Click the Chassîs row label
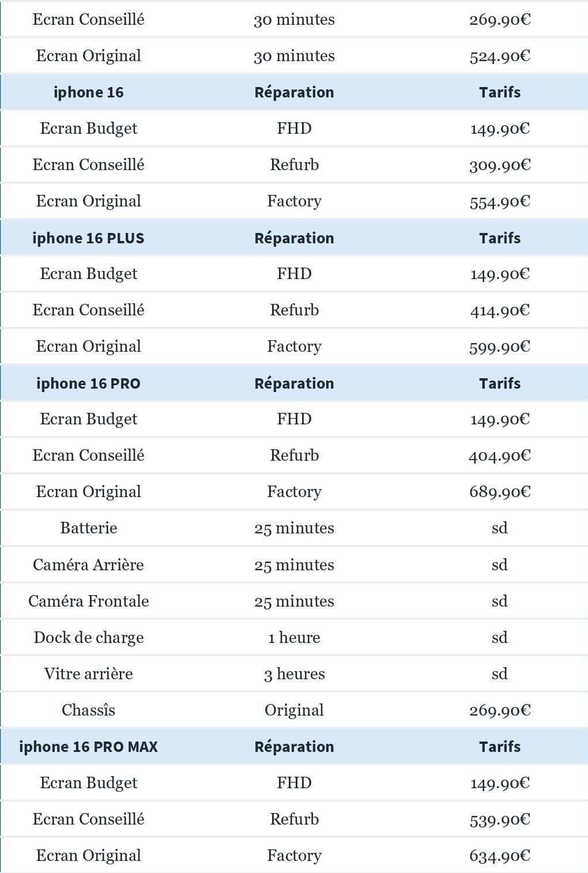The image size is (588, 873). (x=88, y=710)
